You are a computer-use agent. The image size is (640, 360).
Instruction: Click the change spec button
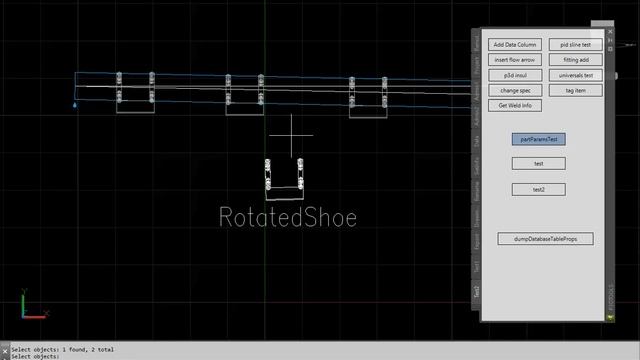tap(515, 90)
